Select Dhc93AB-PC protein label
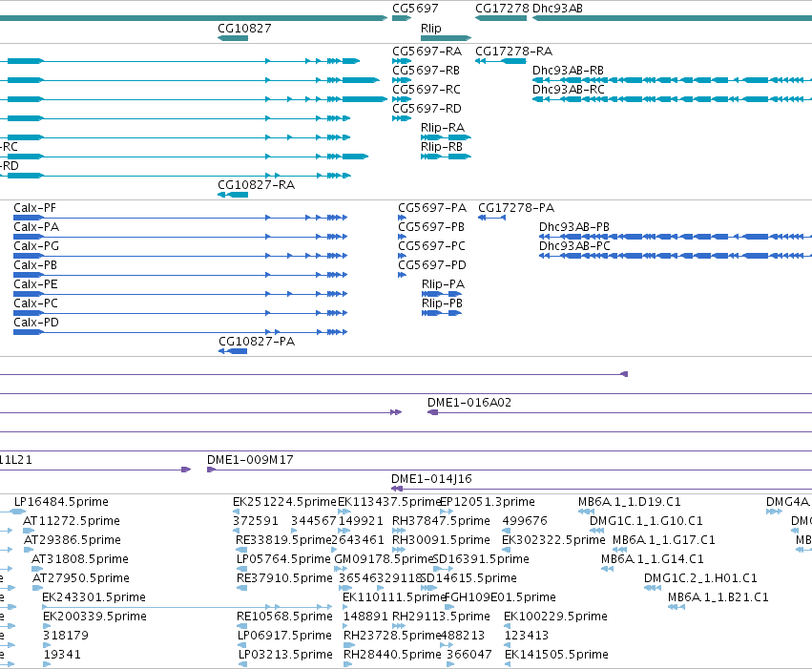The height and width of the screenshot is (669, 812). tap(574, 246)
